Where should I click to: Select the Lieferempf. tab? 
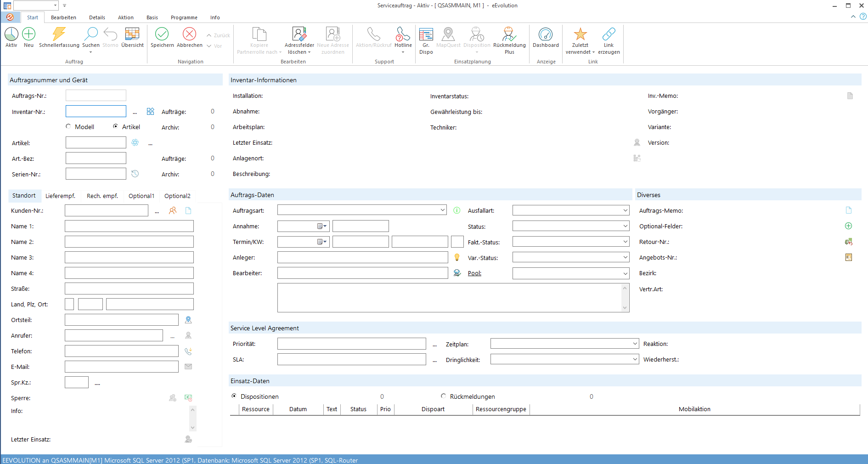(60, 196)
